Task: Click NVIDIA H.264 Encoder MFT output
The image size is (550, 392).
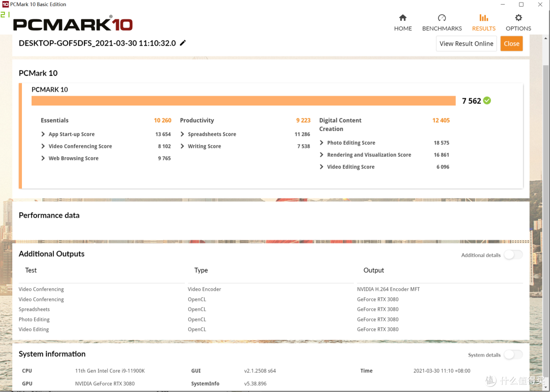Action: [388, 289]
